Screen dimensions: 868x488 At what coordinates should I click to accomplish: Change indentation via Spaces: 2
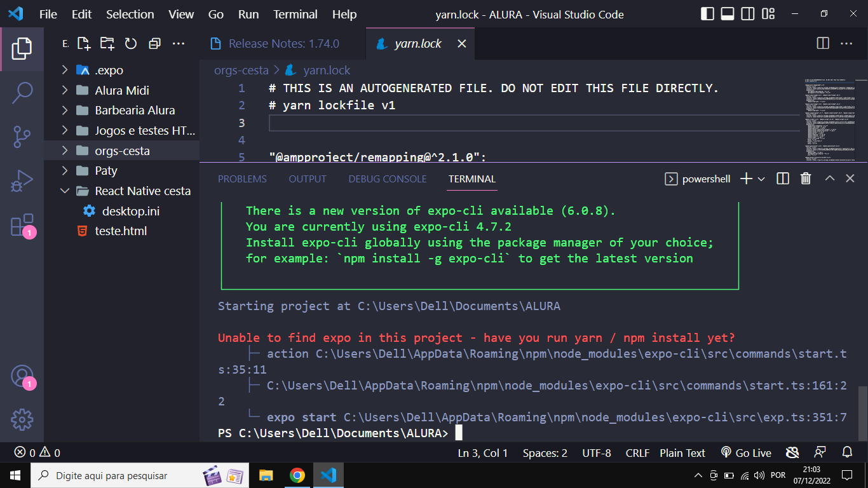(x=545, y=453)
